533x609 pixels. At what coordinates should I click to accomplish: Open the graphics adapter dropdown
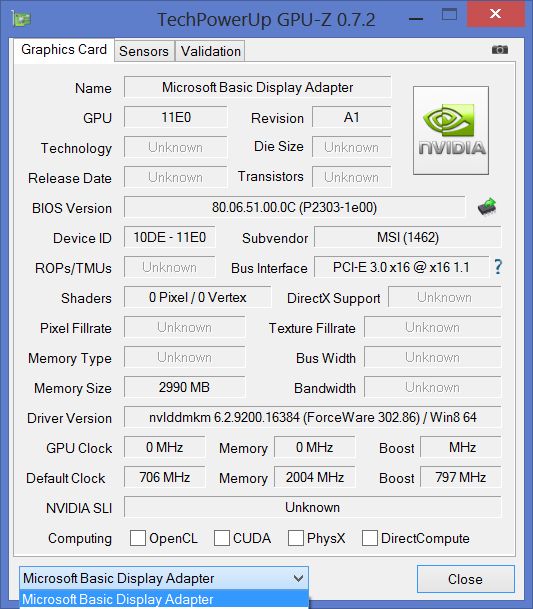pos(164,578)
